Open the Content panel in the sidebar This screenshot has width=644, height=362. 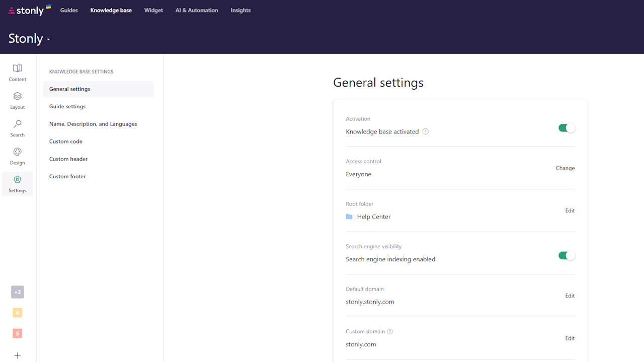click(17, 72)
